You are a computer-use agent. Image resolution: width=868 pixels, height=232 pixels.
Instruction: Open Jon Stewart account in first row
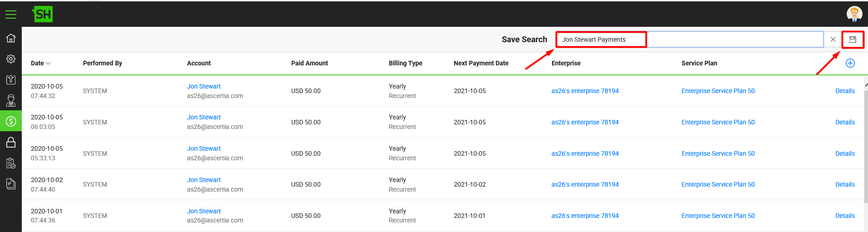(x=204, y=86)
